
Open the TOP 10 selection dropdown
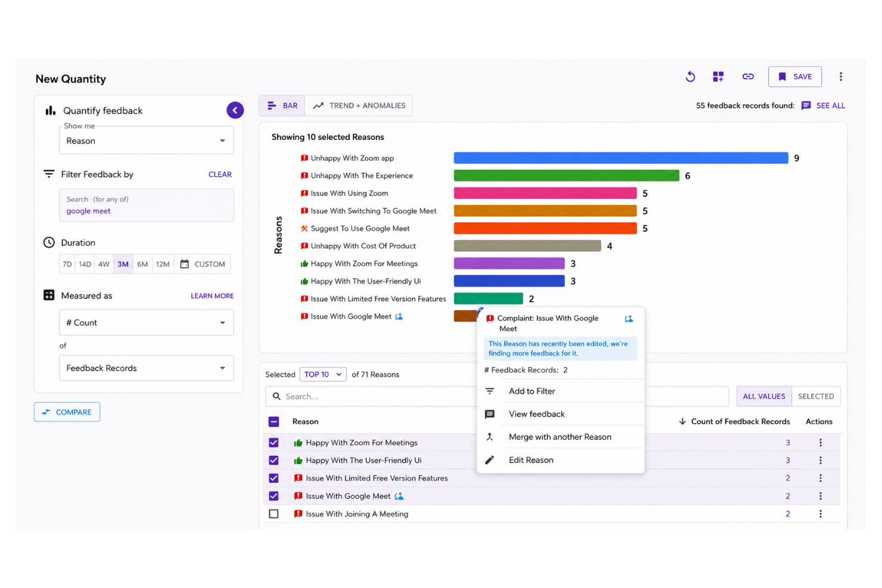(x=323, y=374)
